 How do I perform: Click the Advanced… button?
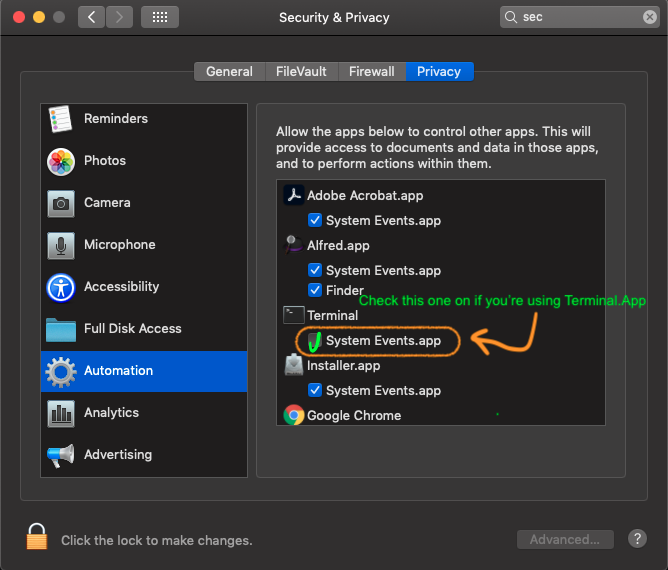565,540
